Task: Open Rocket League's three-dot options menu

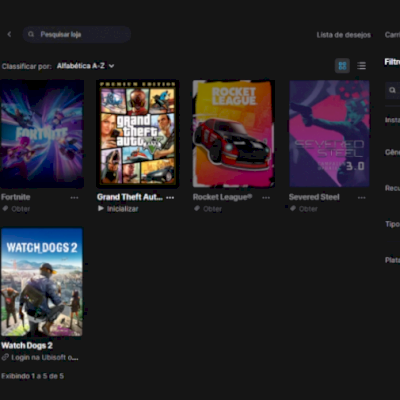Action: 266,198
